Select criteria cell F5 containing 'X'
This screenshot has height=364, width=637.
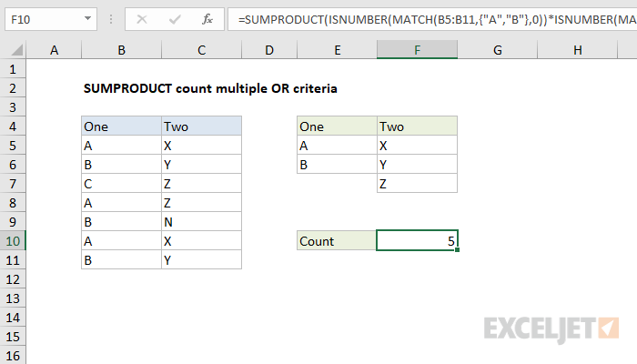[x=417, y=146]
